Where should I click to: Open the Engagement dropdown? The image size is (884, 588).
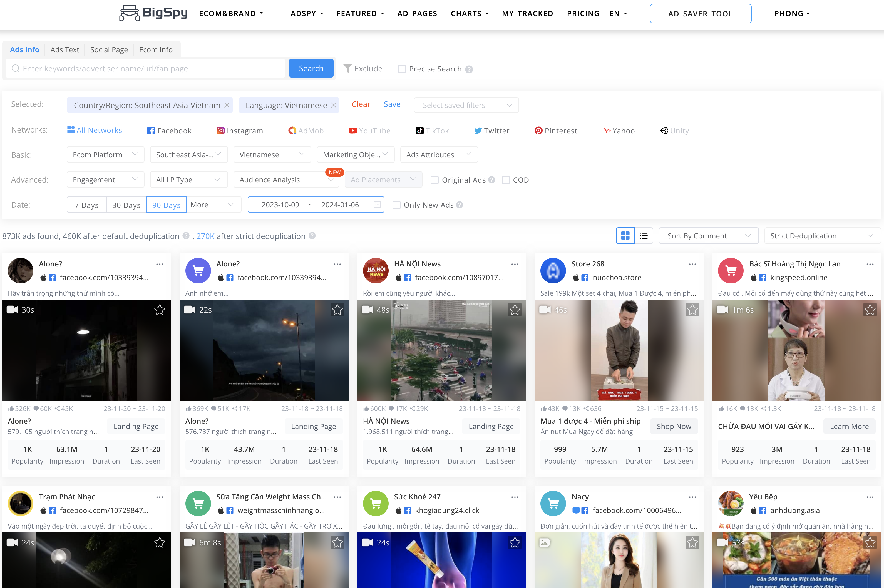(105, 180)
